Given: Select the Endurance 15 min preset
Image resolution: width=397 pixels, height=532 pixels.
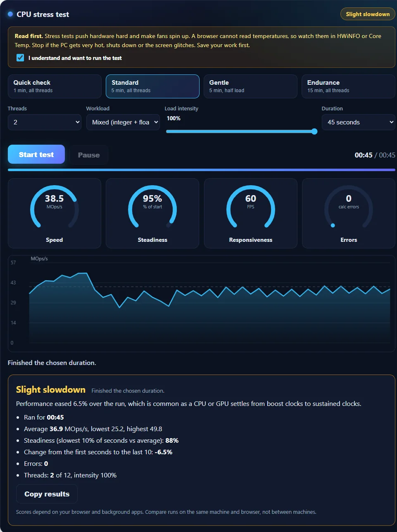Looking at the screenshot, I should 348,86.
